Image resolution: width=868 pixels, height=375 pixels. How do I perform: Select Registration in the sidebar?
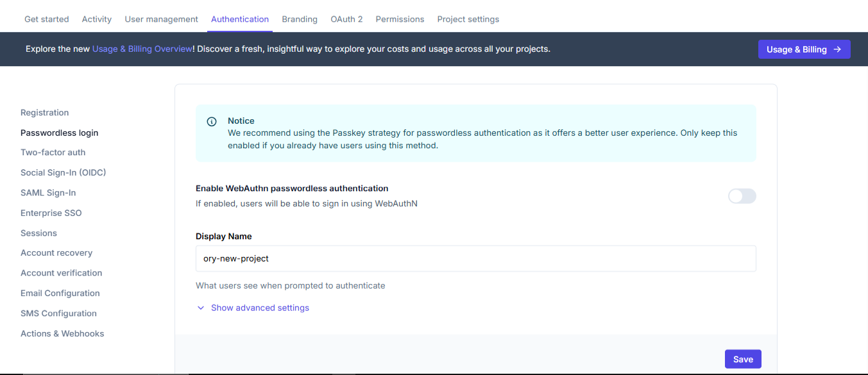(x=44, y=112)
